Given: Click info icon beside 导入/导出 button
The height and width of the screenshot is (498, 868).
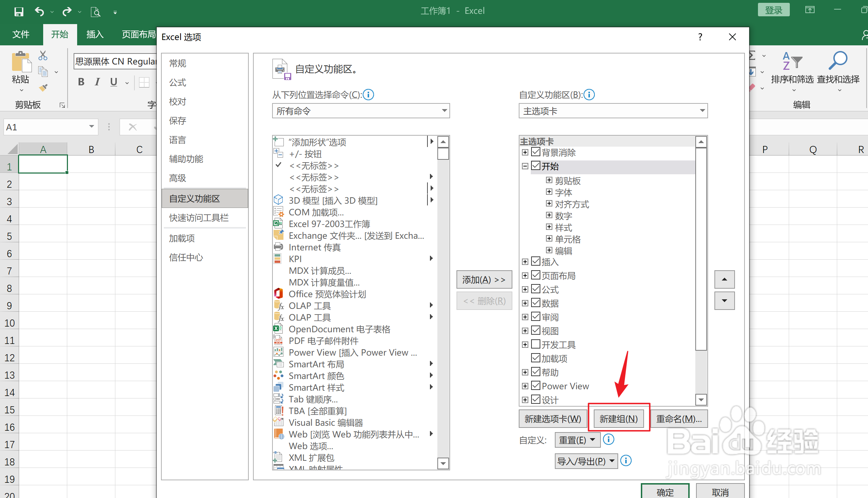Looking at the screenshot, I should tap(626, 460).
